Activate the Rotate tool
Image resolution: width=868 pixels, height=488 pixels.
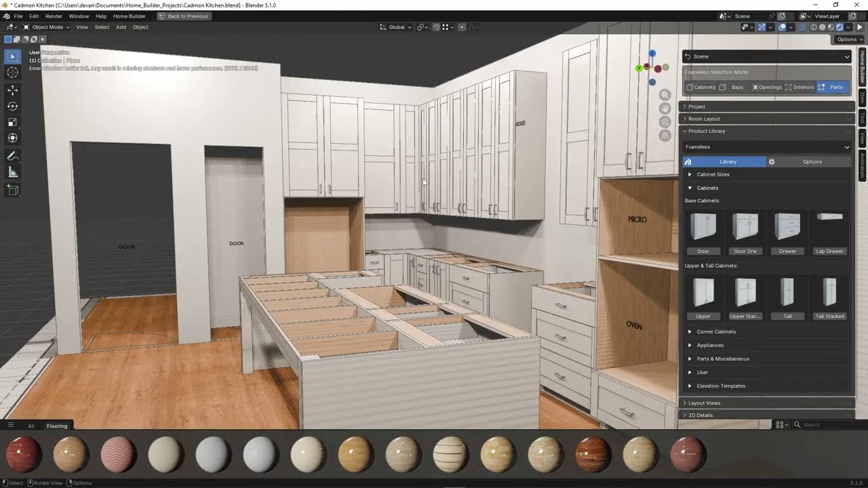click(x=12, y=106)
